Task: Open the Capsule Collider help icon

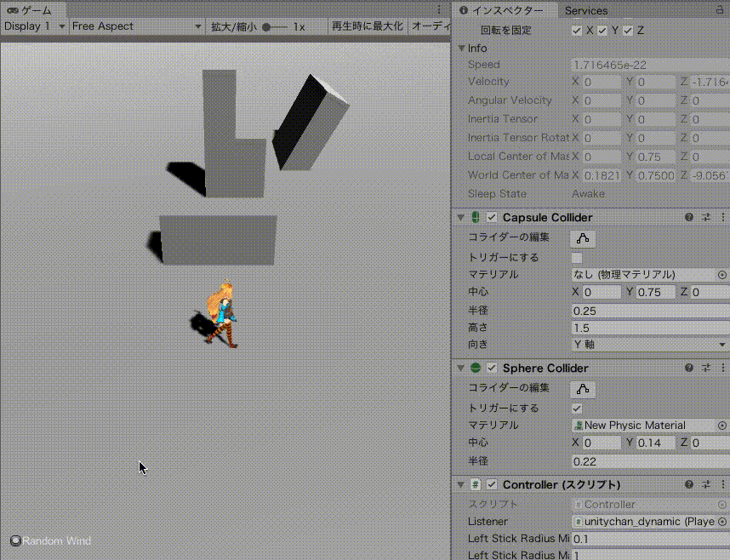Action: (x=687, y=217)
